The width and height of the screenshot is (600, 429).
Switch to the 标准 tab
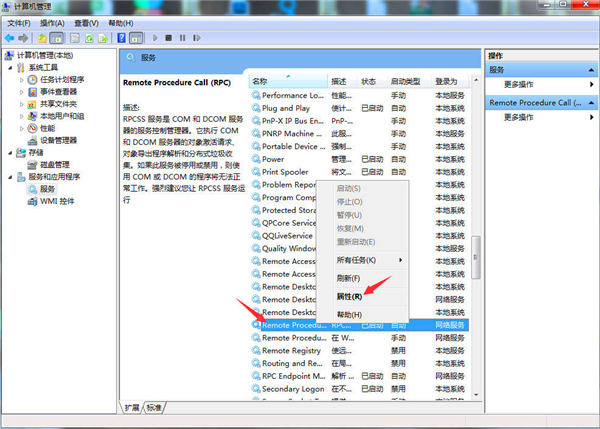pyautogui.click(x=154, y=408)
